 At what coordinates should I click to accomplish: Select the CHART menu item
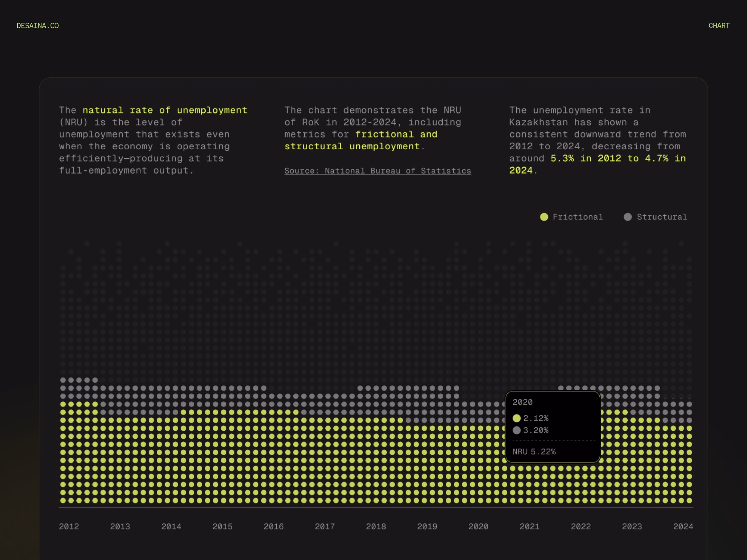719,26
